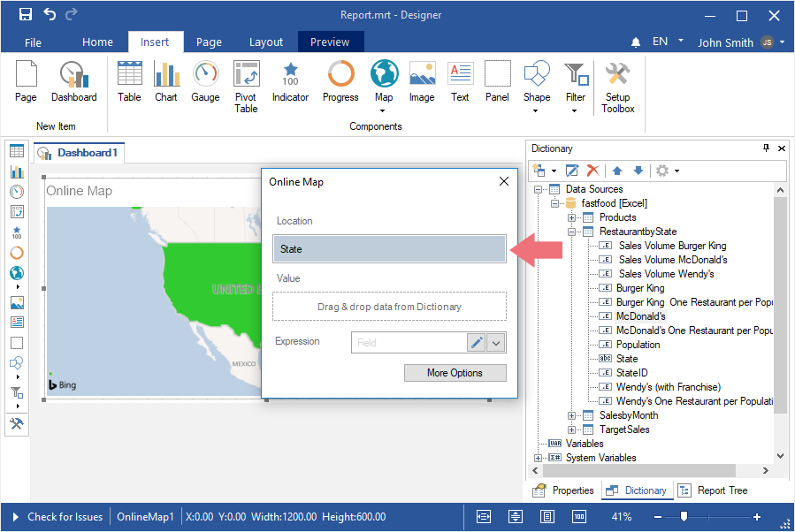This screenshot has height=532, width=795.
Task: Delete the selected dictionary item with the red X
Action: pyautogui.click(x=593, y=171)
